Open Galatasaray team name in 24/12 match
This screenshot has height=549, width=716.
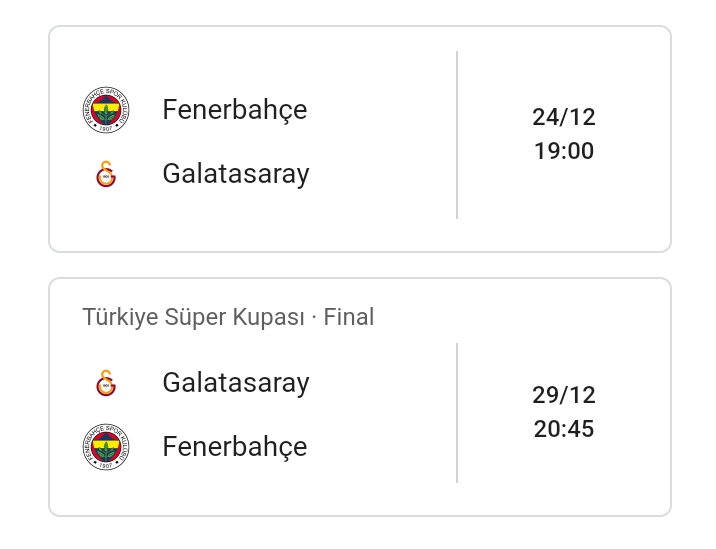click(236, 174)
